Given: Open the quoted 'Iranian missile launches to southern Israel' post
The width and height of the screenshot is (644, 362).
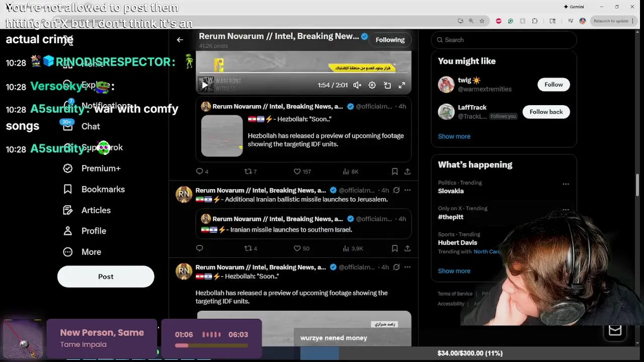Looking at the screenshot, I should [x=303, y=224].
